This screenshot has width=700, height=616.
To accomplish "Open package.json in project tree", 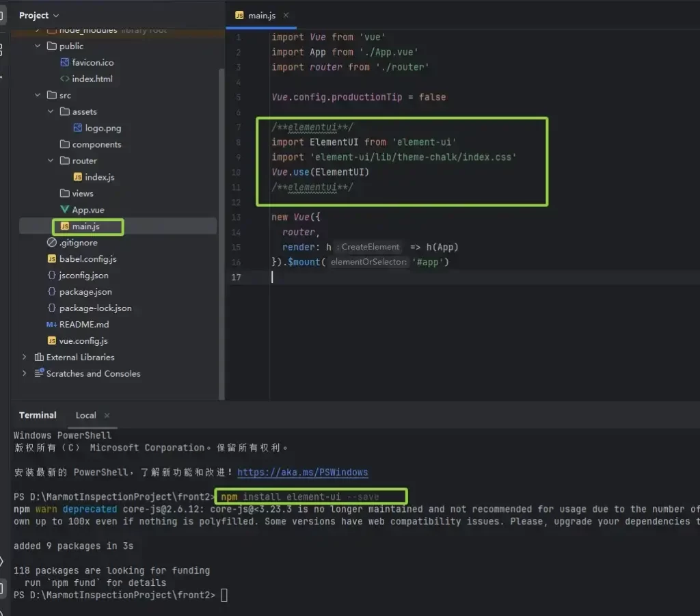I will pyautogui.click(x=85, y=292).
